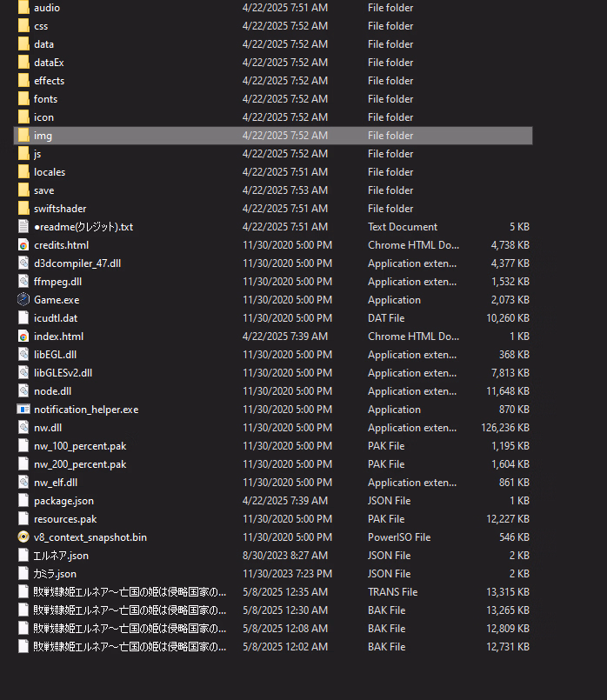
Task: Click the libEGL.dll file icon
Action: click(23, 355)
